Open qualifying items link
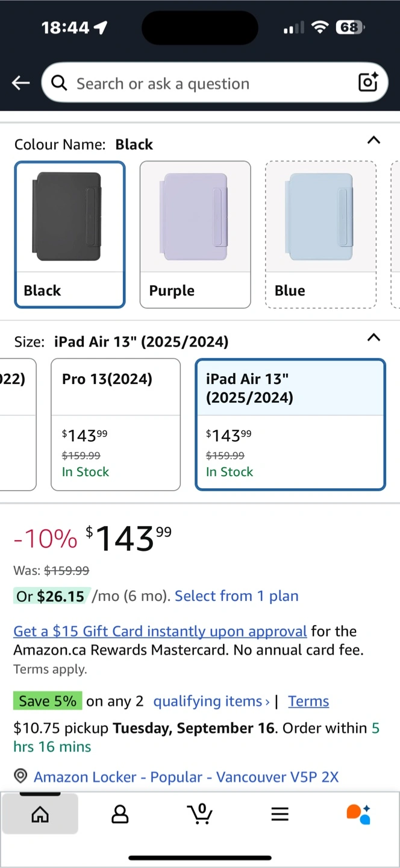 pyautogui.click(x=211, y=701)
